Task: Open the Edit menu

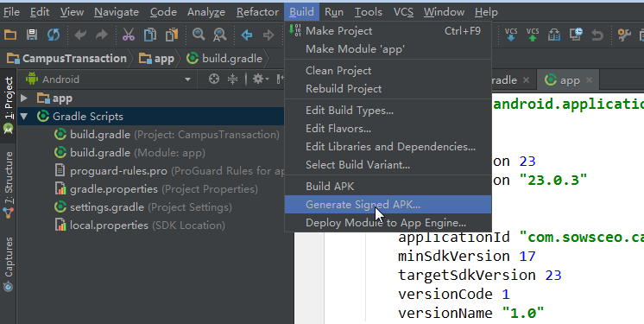Action: tap(40, 12)
